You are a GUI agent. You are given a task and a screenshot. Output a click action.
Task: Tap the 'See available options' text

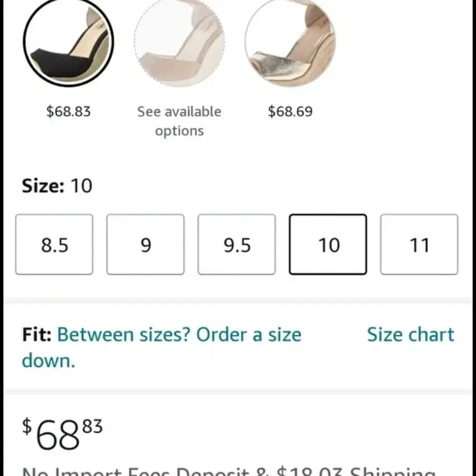coord(179,121)
